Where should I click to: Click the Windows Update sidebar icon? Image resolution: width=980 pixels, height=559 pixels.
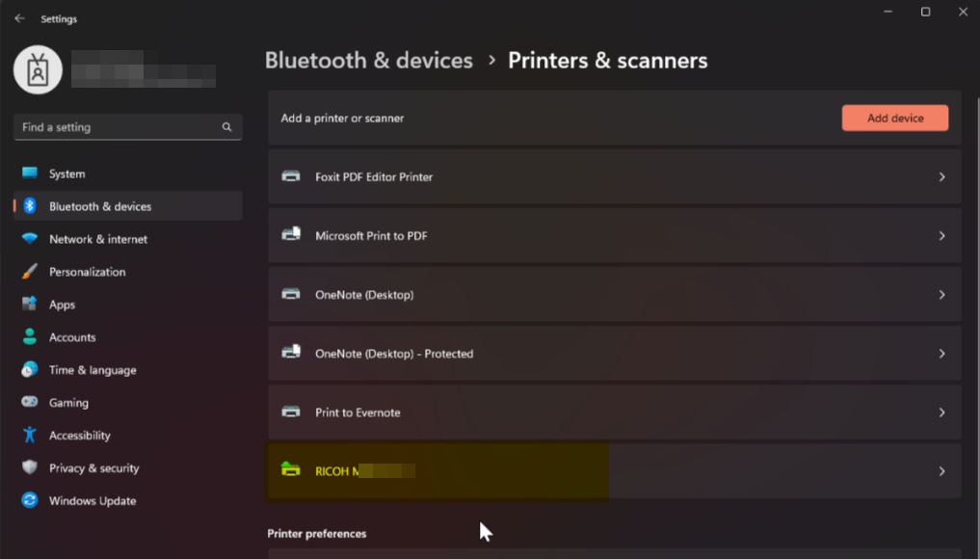(x=30, y=501)
